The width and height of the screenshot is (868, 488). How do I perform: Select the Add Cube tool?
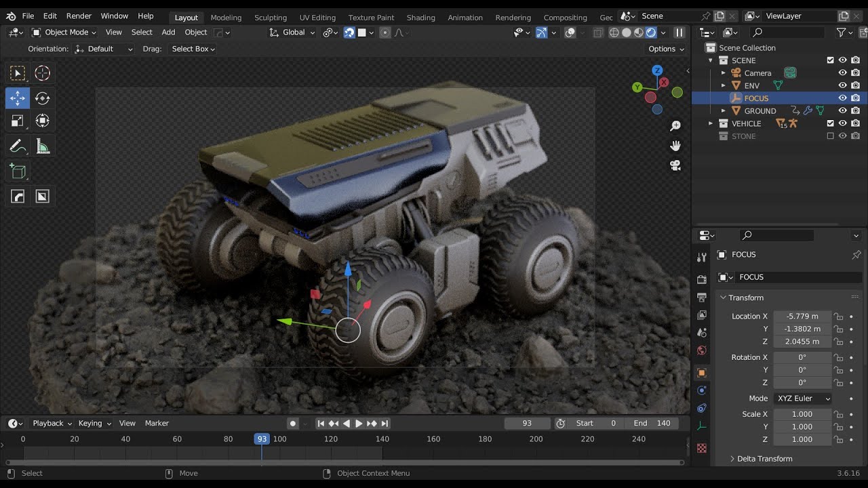tap(18, 171)
